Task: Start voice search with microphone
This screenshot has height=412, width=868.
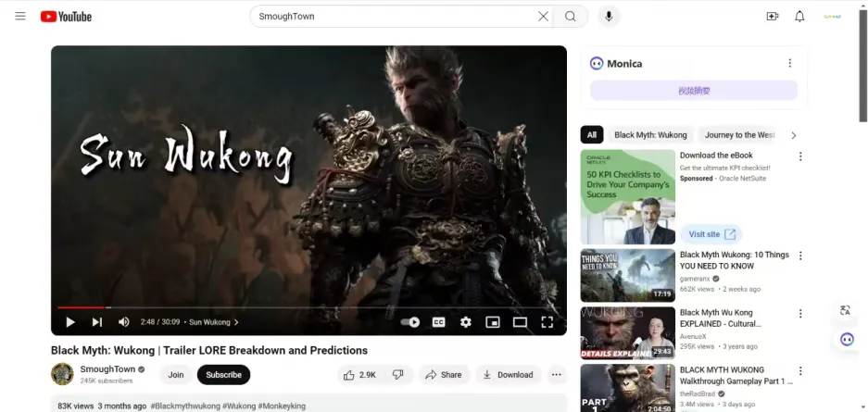Action: pos(609,17)
